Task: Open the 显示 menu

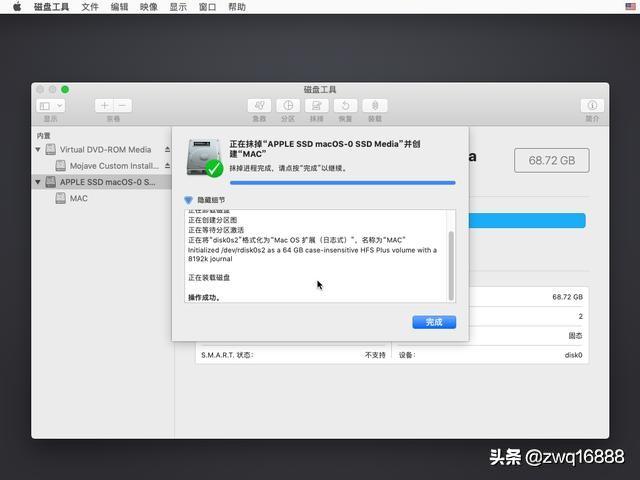Action: coord(178,7)
